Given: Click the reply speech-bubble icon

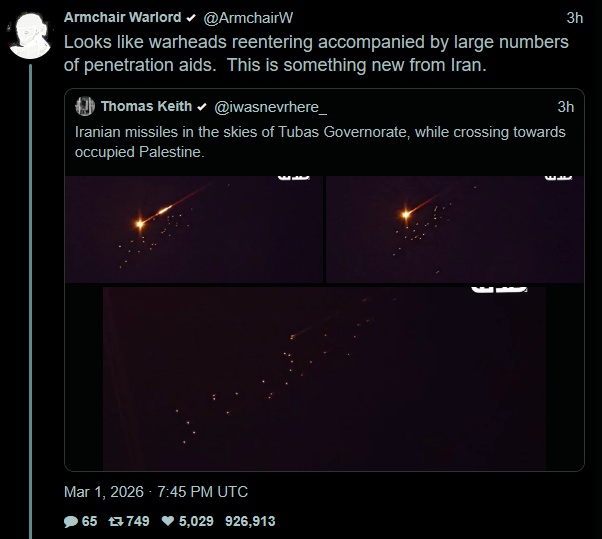Looking at the screenshot, I should point(71,521).
